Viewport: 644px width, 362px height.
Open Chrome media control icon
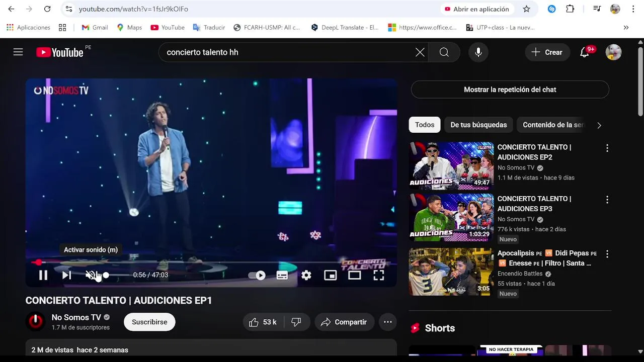tap(597, 9)
